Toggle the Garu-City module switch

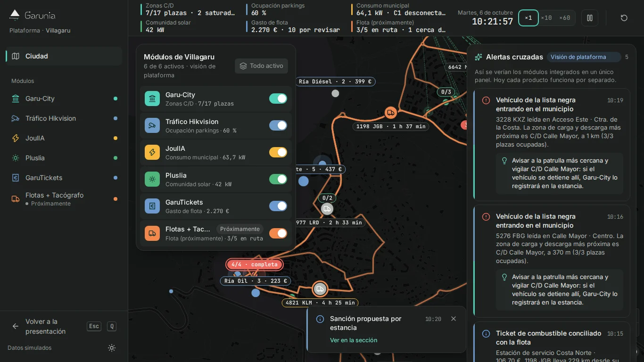pyautogui.click(x=278, y=99)
